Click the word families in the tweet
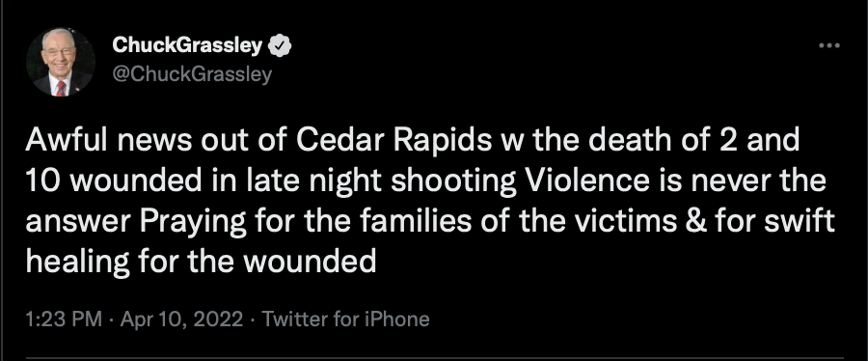The height and width of the screenshot is (361, 868). point(416,221)
